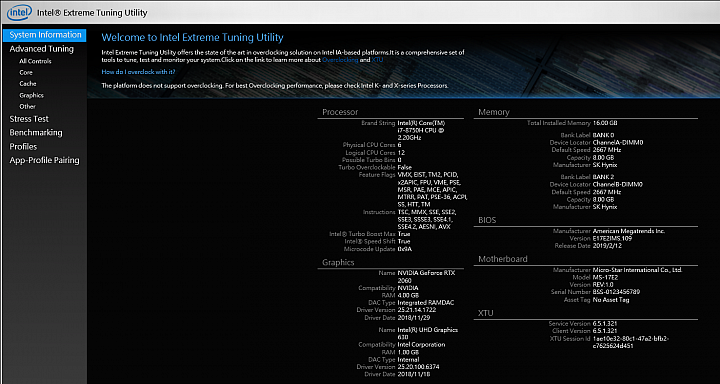
Task: Follow the Overclocking hyperlink
Action: pos(340,60)
